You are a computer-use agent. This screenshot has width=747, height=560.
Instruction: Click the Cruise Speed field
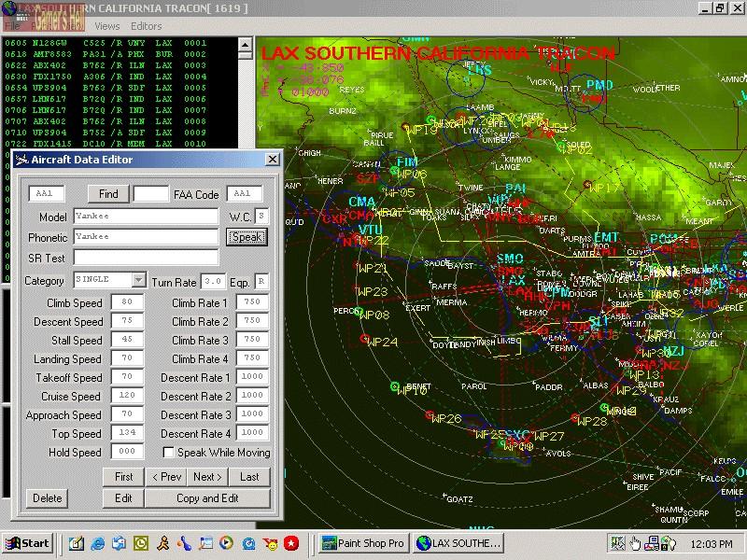[x=127, y=395]
